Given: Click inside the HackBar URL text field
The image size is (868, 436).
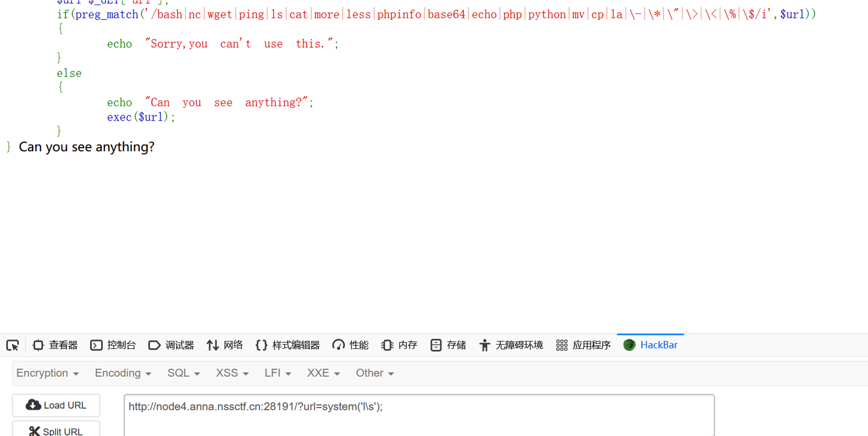Looking at the screenshot, I should 419,416.
